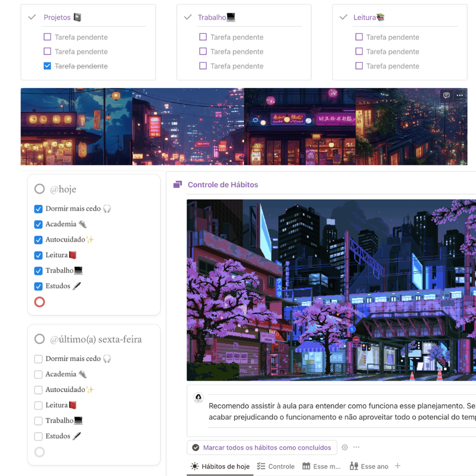The height and width of the screenshot is (476, 476).
Task: Open the three-dots menu on banner image
Action: click(460, 95)
